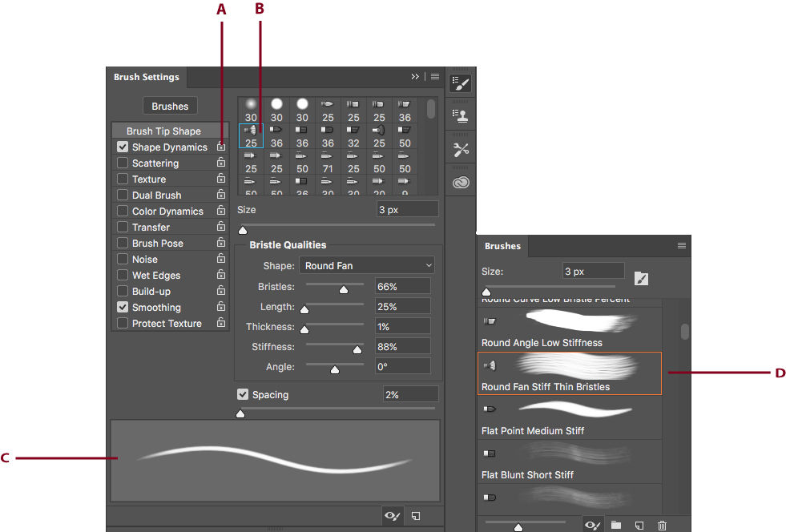Switch to the Brushes tab
The width and height of the screenshot is (786, 532).
click(502, 246)
